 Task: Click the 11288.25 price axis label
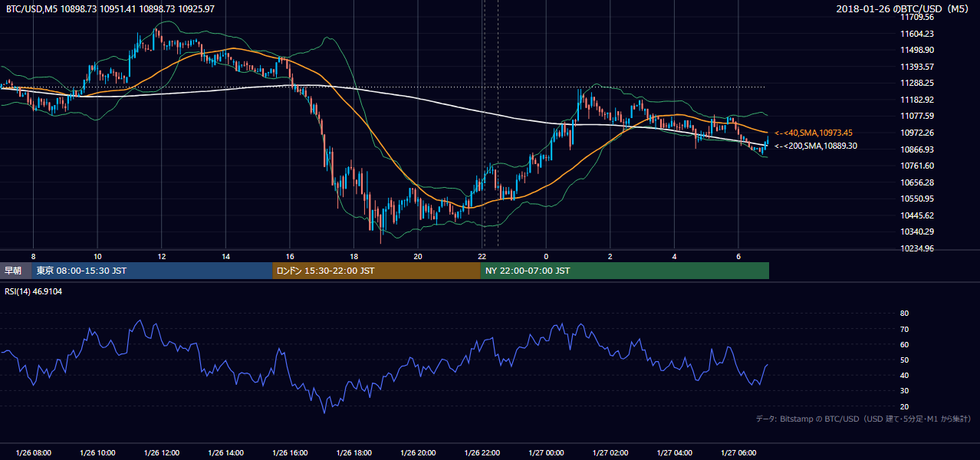(917, 83)
